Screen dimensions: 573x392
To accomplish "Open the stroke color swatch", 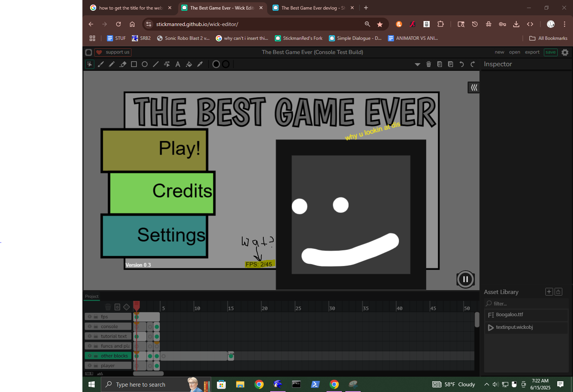I will 226,64.
